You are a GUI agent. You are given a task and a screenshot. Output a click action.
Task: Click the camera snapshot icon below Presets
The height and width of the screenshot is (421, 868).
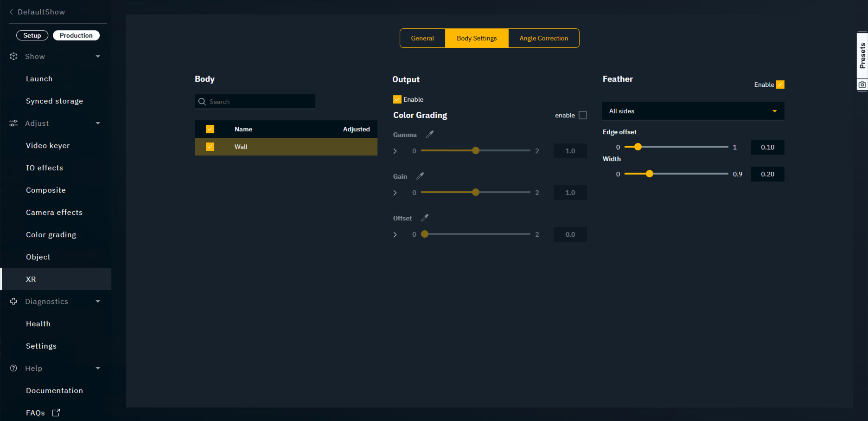pos(862,84)
